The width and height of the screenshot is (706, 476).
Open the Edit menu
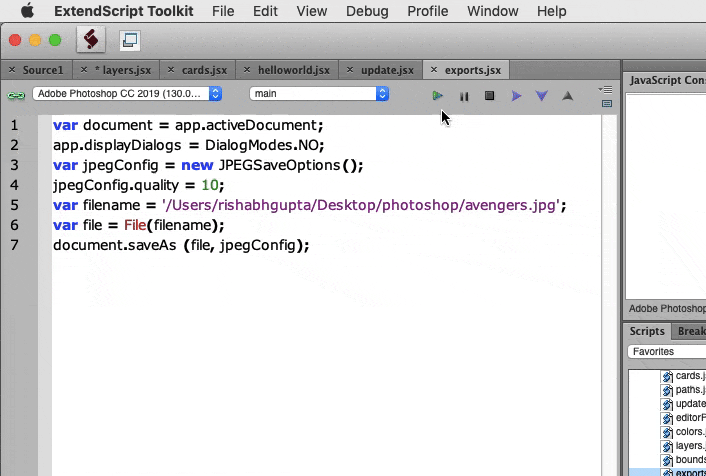click(265, 11)
